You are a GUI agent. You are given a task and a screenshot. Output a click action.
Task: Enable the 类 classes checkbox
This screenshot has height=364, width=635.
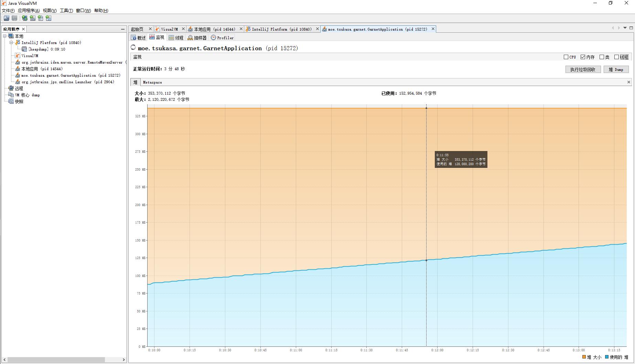[x=602, y=57]
